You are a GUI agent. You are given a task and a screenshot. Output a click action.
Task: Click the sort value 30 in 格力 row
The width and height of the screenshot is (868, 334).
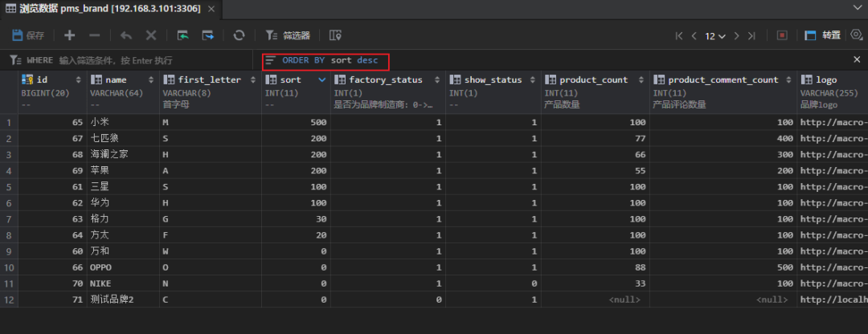point(296,219)
